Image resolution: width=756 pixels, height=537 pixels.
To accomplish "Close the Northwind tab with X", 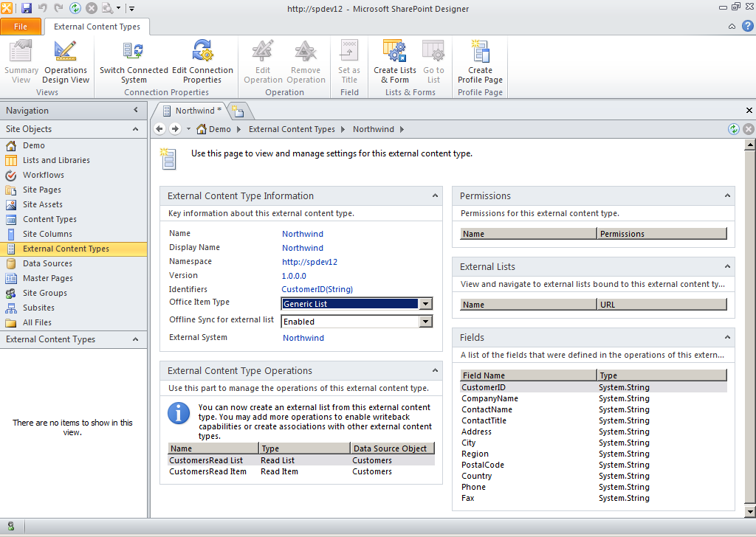I will tap(749, 111).
